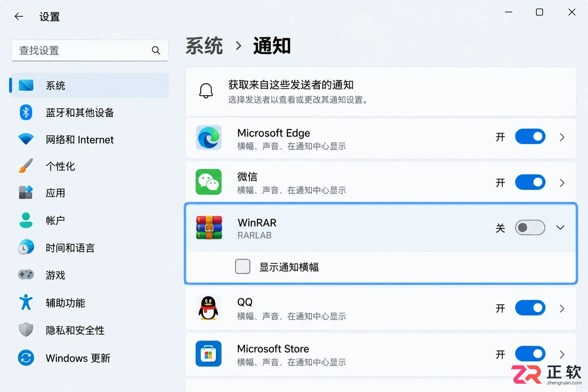This screenshot has height=392, width=588.
Task: Click the back arrow icon
Action: [19, 16]
